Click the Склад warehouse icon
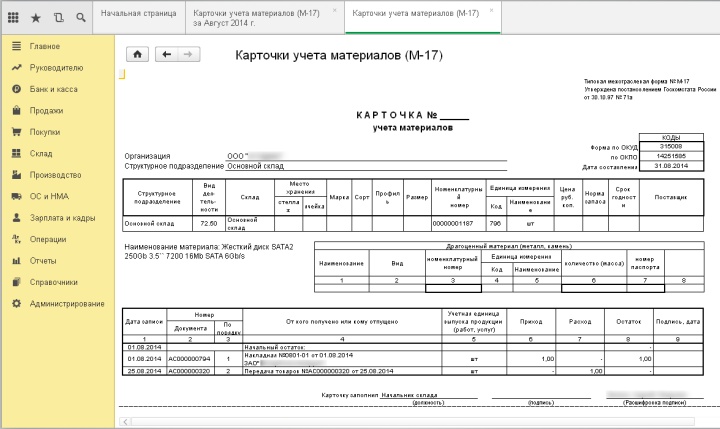This screenshot has width=720, height=429. [17, 153]
